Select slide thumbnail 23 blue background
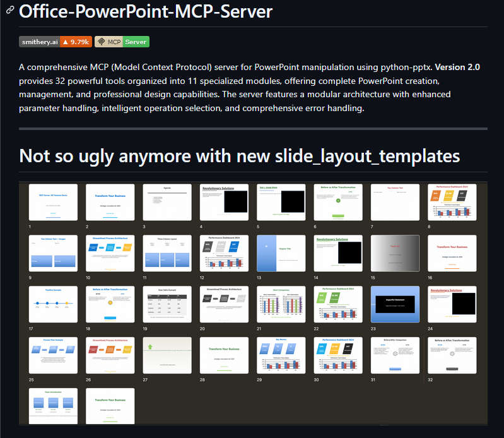This screenshot has height=438, width=504. (395, 305)
